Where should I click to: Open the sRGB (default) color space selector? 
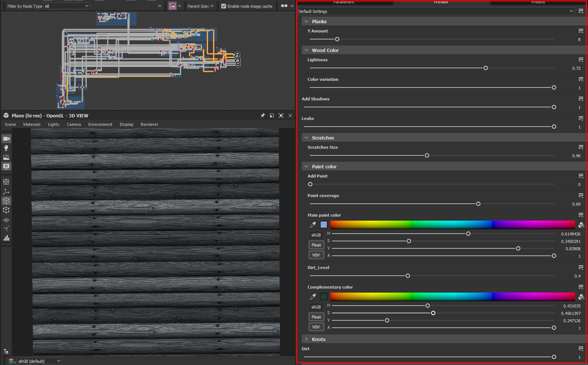tap(39, 361)
